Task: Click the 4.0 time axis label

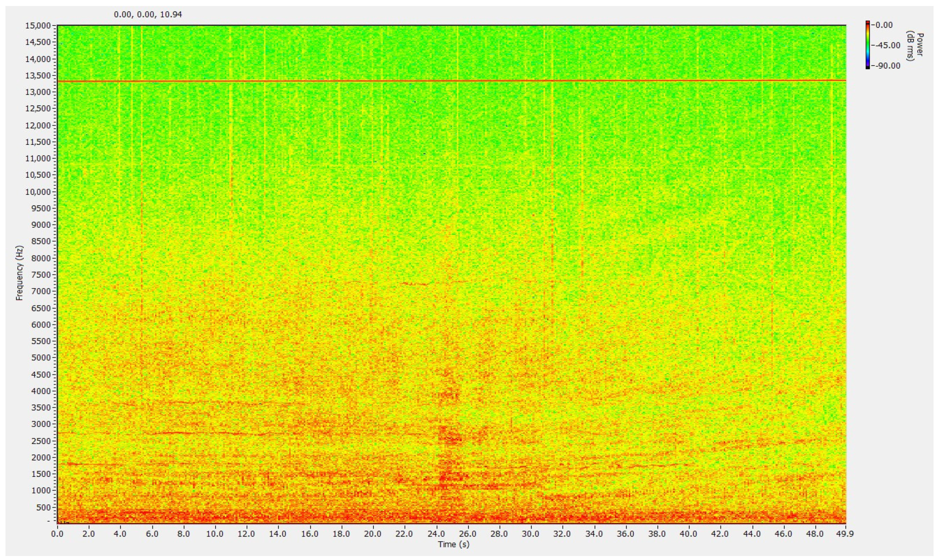Action: pyautogui.click(x=121, y=534)
